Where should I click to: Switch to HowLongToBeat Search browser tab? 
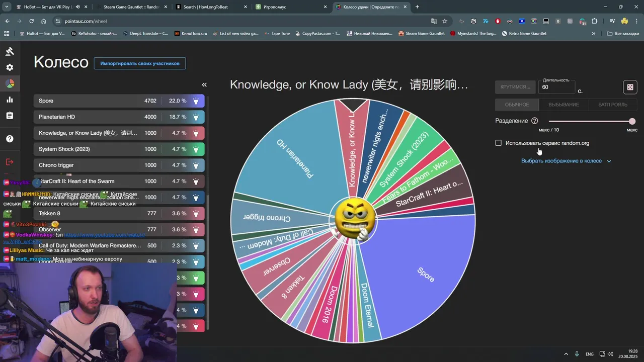click(211, 7)
